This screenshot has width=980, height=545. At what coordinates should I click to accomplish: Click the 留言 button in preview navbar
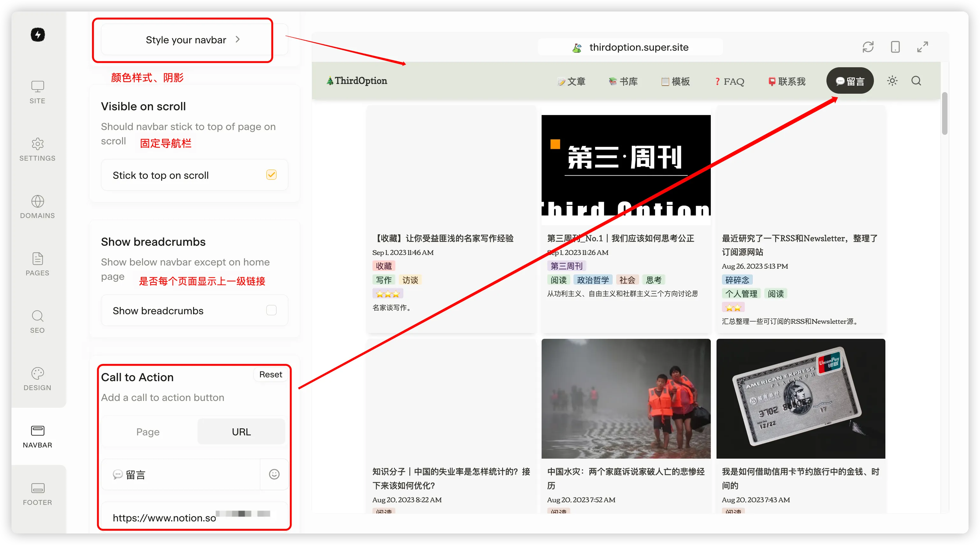[849, 81]
